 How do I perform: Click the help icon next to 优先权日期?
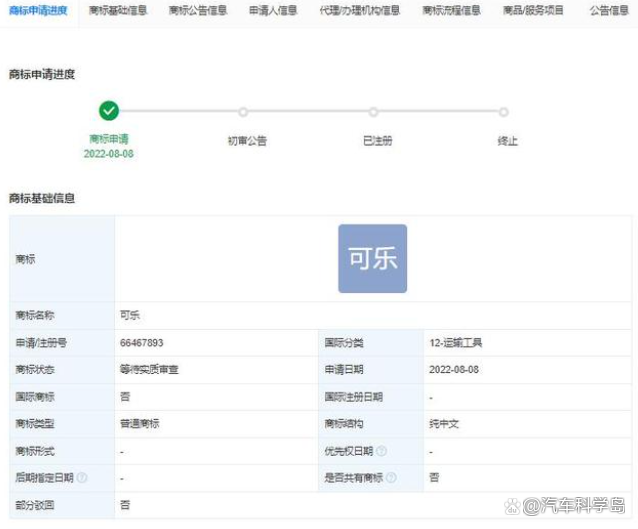tap(381, 451)
